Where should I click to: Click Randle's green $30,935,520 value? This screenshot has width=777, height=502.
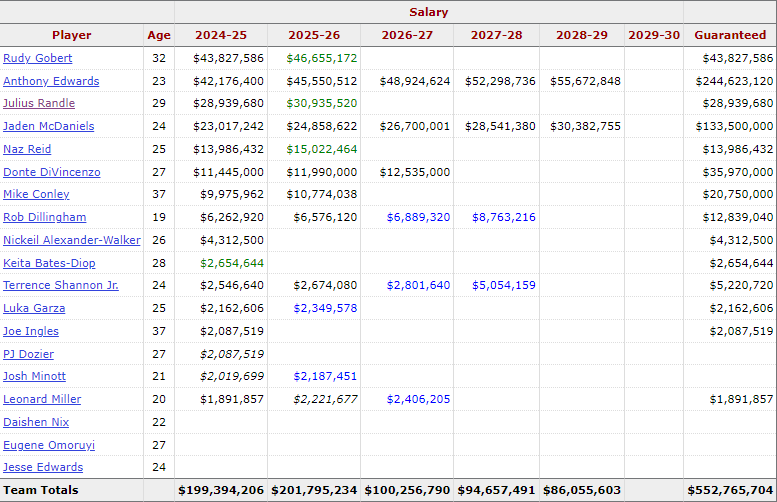tap(322, 103)
